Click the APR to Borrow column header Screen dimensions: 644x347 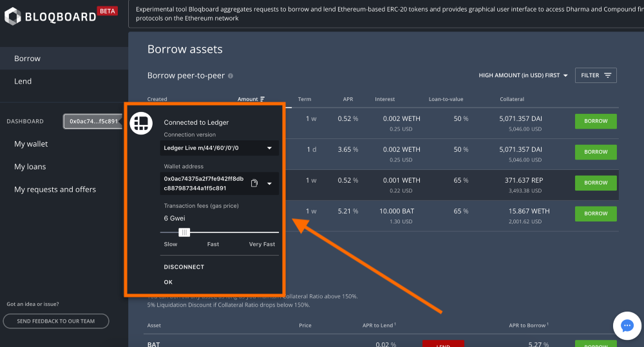pyautogui.click(x=529, y=325)
